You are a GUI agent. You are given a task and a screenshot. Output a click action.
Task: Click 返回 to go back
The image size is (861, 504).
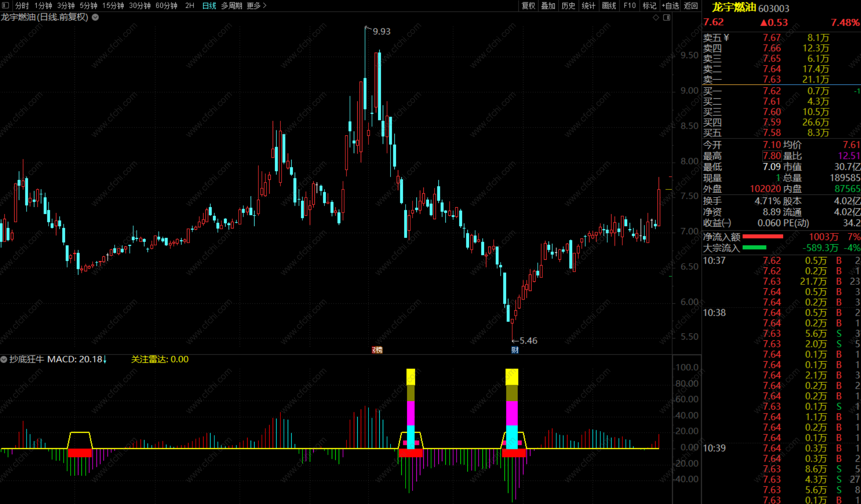[691, 5]
